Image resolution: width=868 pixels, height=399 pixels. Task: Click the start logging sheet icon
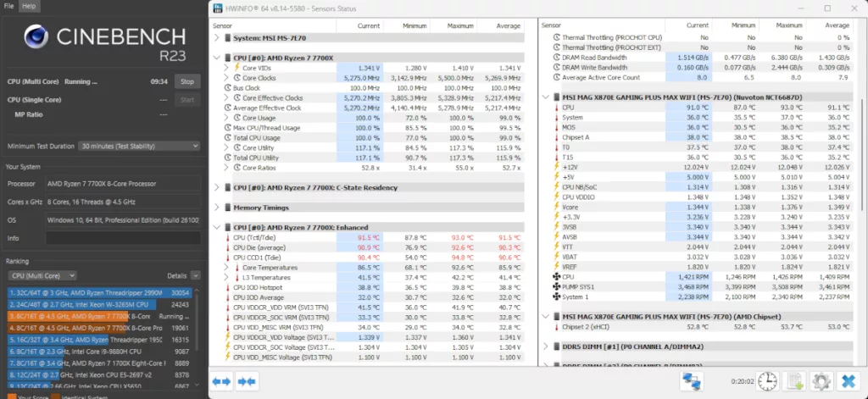[x=795, y=381]
